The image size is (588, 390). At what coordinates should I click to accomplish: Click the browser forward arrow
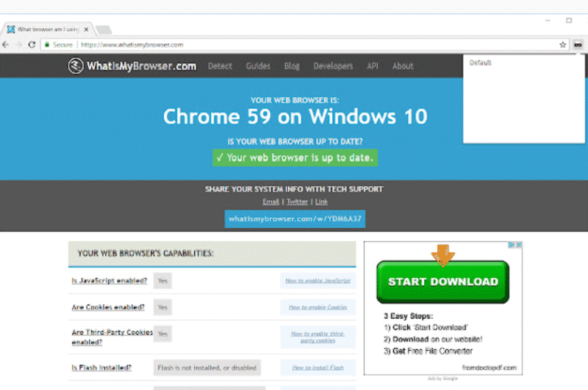pos(19,45)
